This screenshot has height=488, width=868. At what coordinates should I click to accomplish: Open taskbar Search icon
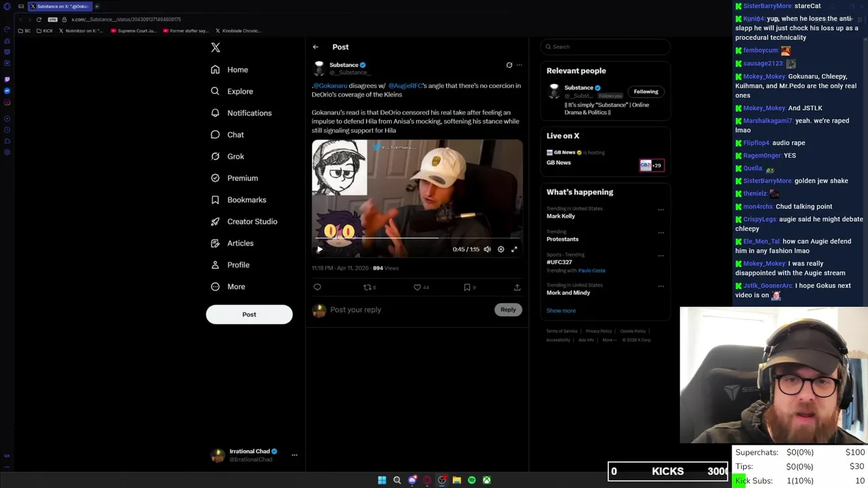(397, 480)
